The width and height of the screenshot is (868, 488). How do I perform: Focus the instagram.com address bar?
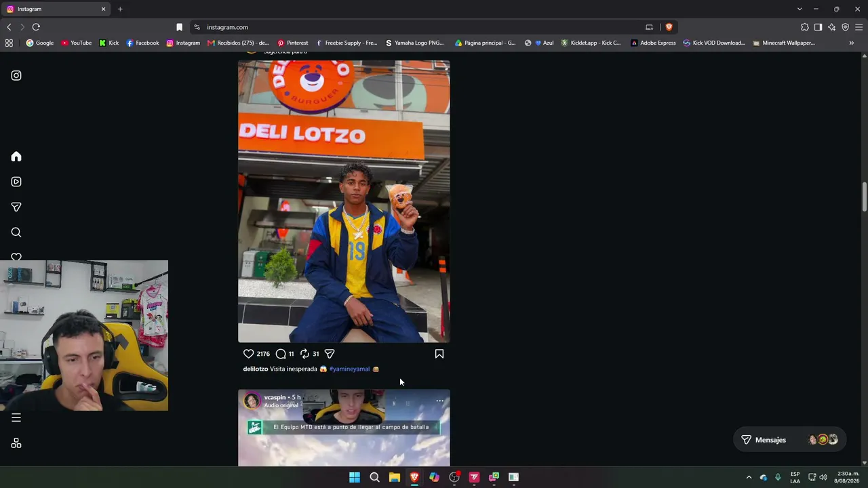tap(420, 27)
